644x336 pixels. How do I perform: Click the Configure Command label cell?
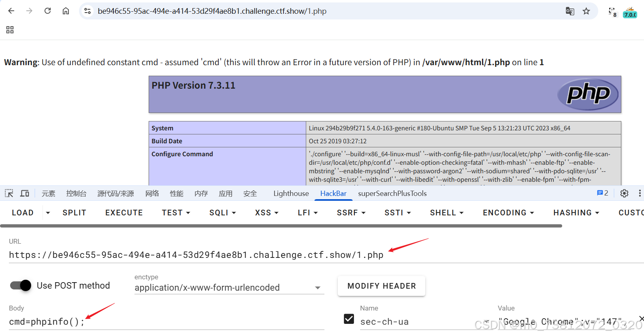[227, 166]
